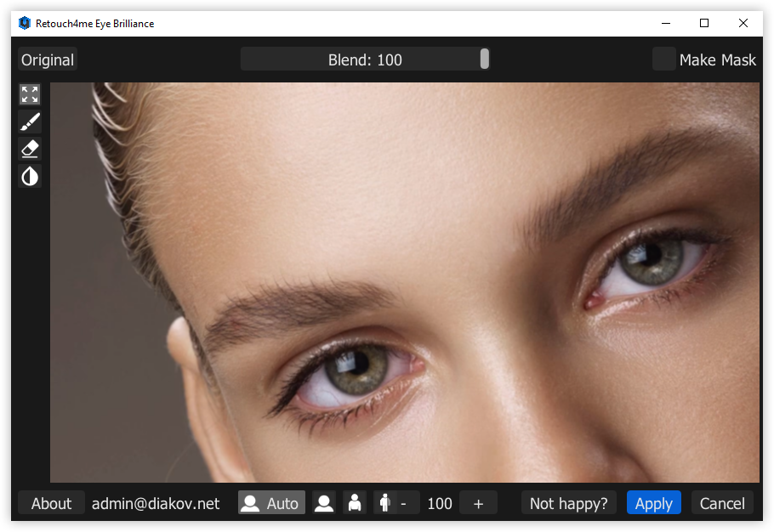Select the Eraser tool
Screen dimensions: 774x532
point(30,149)
